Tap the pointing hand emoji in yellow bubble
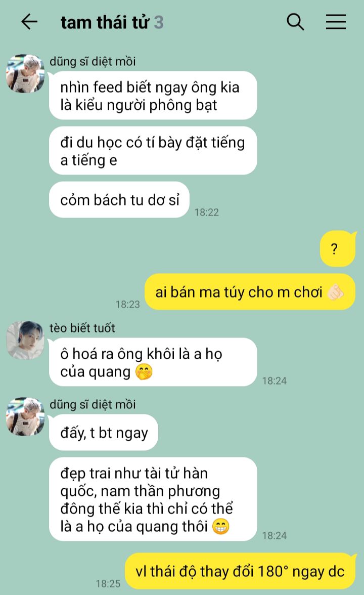 tap(336, 292)
